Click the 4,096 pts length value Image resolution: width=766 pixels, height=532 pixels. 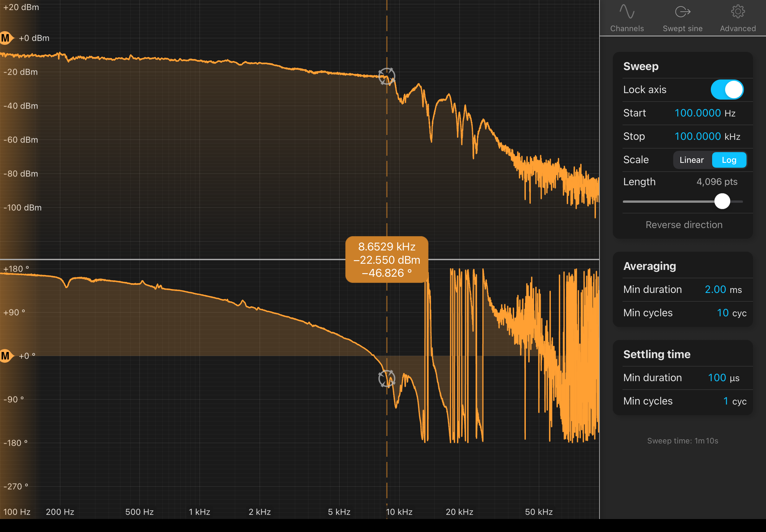pyautogui.click(x=717, y=182)
